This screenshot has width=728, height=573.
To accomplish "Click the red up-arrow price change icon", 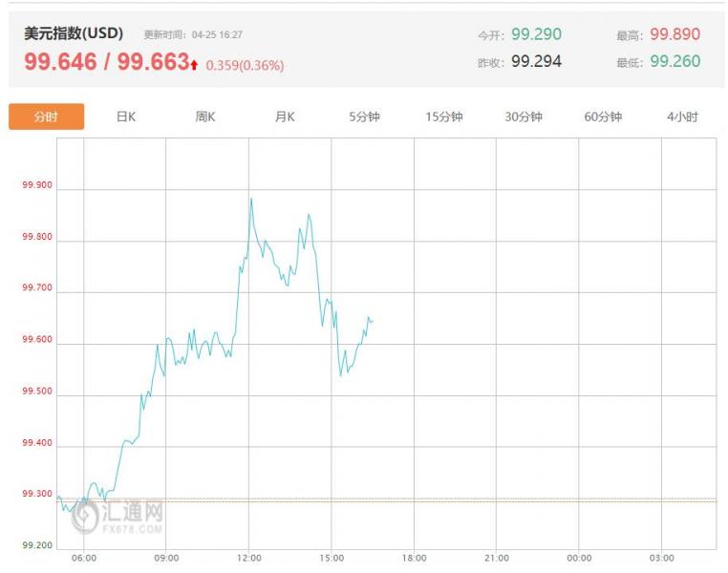I will [194, 65].
